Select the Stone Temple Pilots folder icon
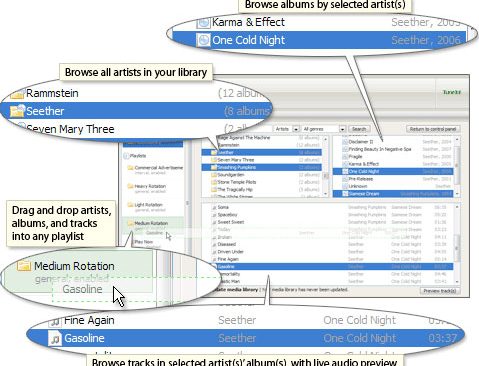 coord(214,182)
